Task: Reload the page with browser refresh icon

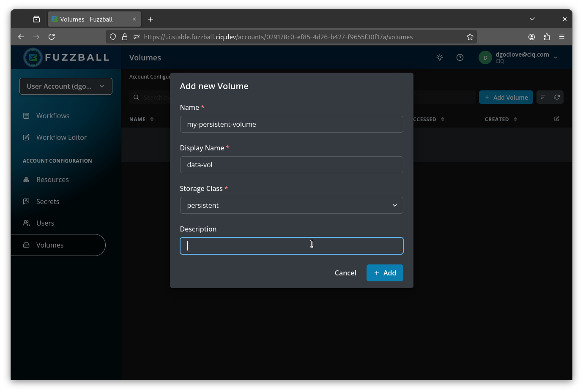Action: (x=52, y=37)
